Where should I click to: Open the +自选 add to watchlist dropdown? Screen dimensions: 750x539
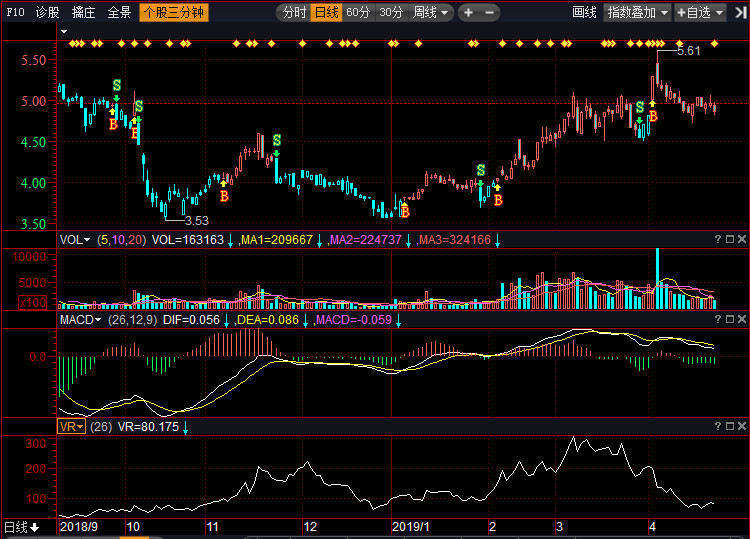point(700,12)
